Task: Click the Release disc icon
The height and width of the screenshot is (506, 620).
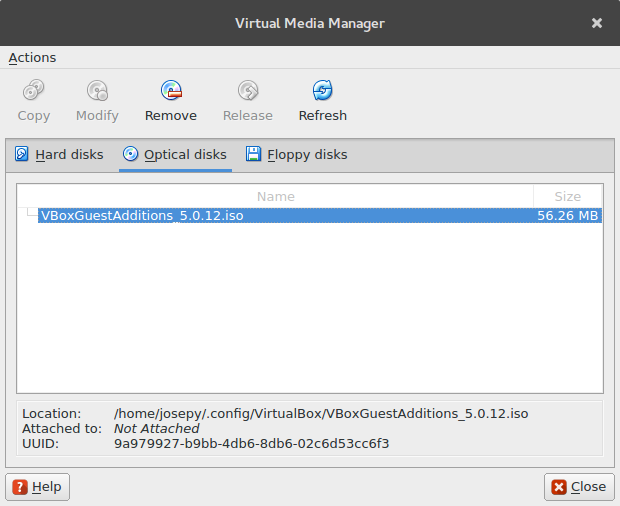Action: tap(248, 90)
